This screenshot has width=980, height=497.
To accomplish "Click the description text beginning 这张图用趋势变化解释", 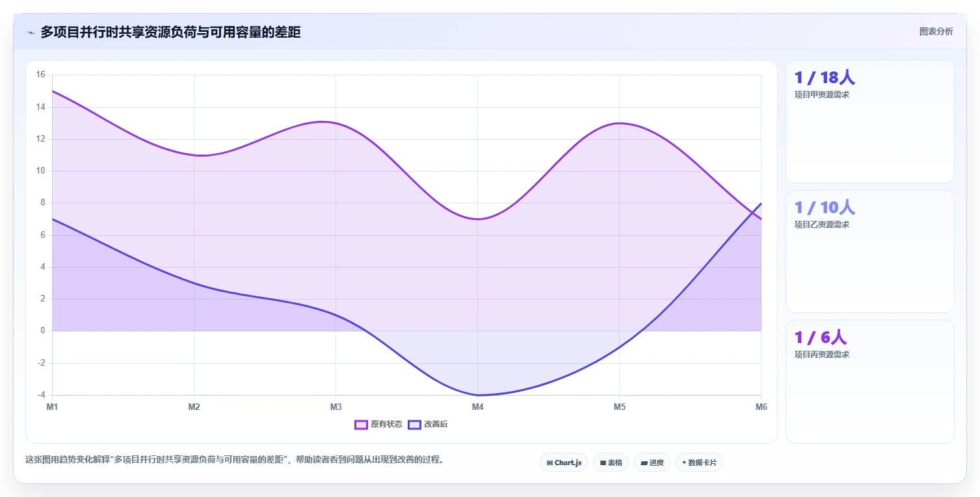I will 235,459.
